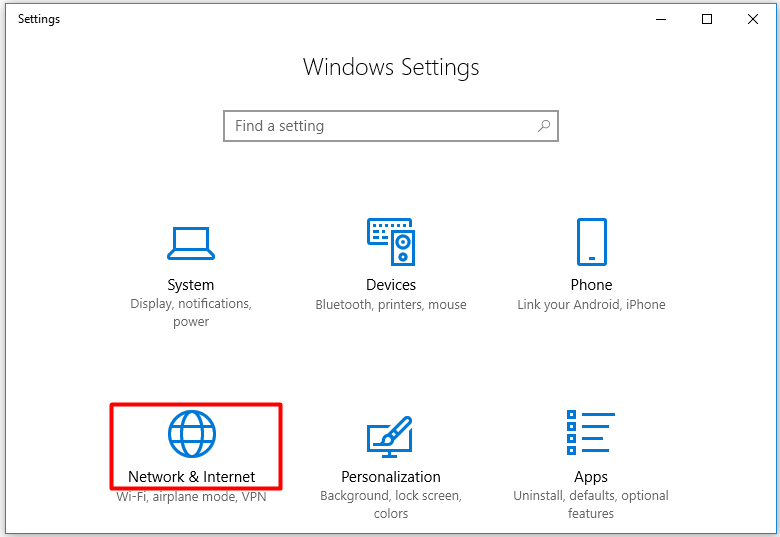780x537 pixels.
Task: Maximize the Settings window
Action: tap(708, 19)
